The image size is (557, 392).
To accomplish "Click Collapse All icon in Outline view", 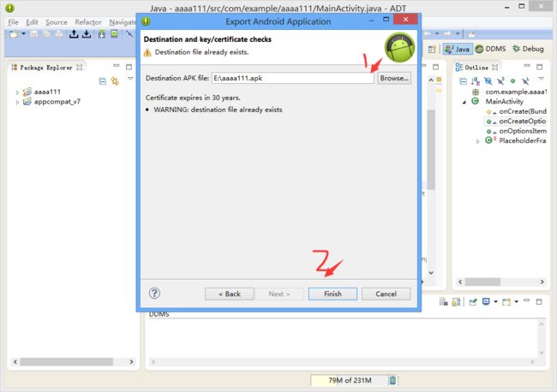I will (464, 80).
